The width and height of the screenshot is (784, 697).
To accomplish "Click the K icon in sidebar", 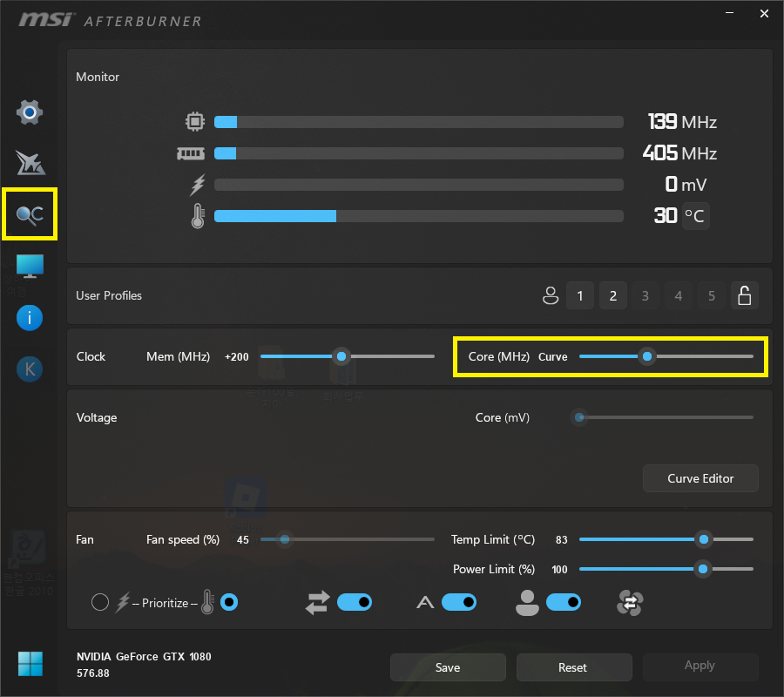I will coord(30,369).
